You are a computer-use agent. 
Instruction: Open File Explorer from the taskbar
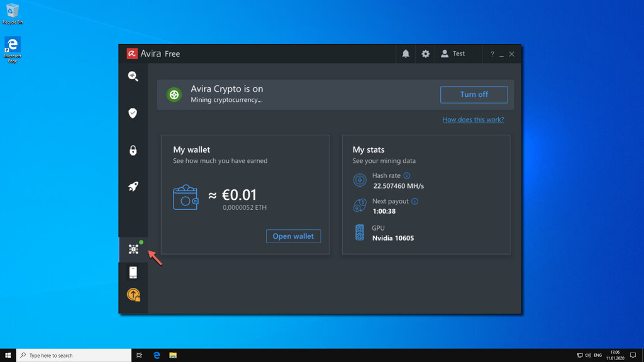pyautogui.click(x=173, y=356)
